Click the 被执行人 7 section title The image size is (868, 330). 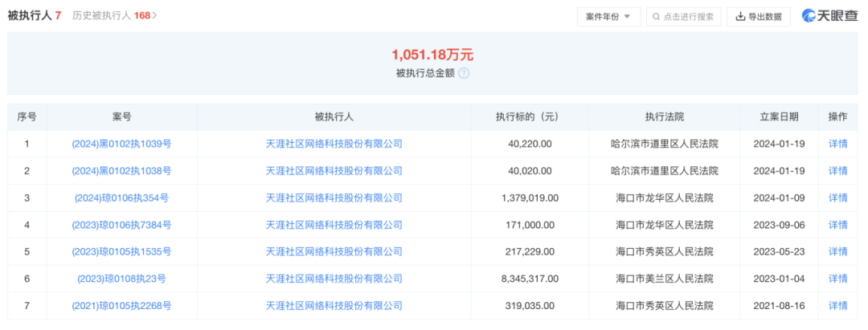pyautogui.click(x=35, y=15)
